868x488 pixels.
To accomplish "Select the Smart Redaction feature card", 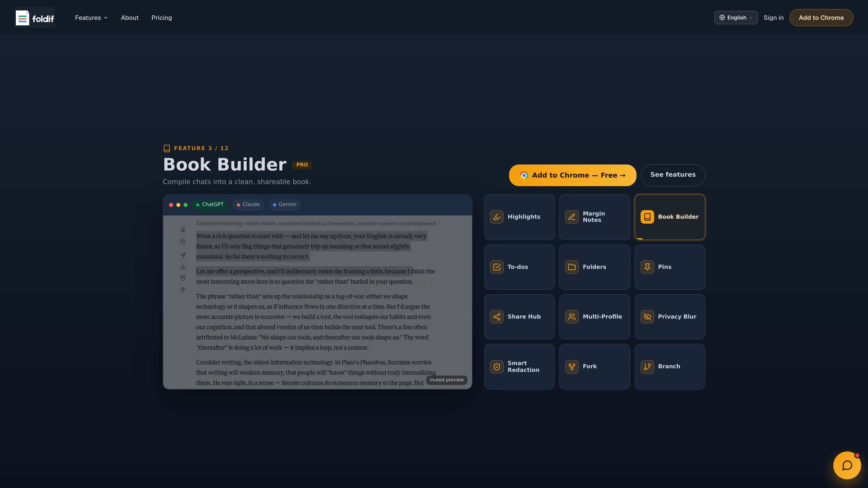I will tap(519, 367).
